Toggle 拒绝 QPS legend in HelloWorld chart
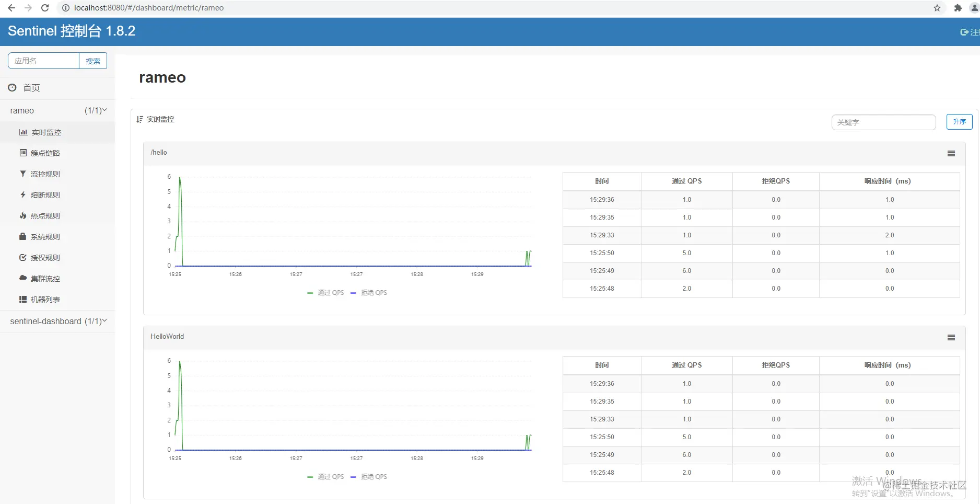The width and height of the screenshot is (980, 504). coord(369,477)
